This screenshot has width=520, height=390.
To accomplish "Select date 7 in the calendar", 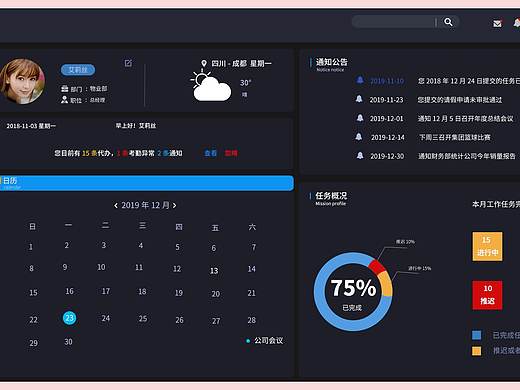I will [x=254, y=247].
